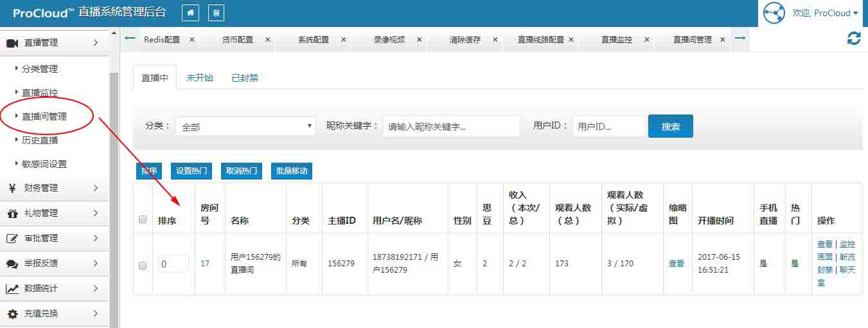The image size is (868, 328).
Task: Click the calculator icon beside home button
Action: 217,13
